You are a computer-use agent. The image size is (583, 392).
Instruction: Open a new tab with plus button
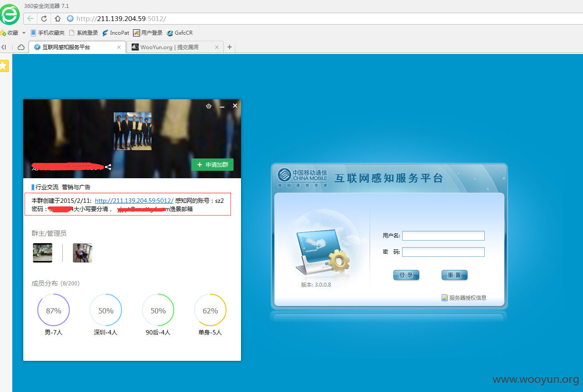click(229, 47)
